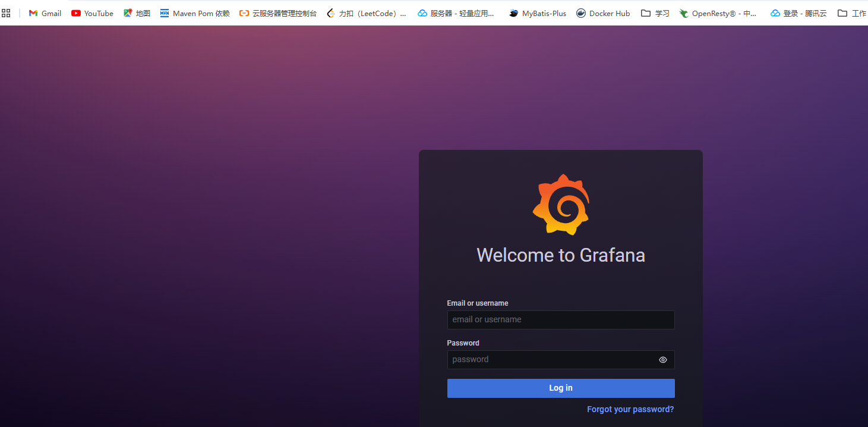The width and height of the screenshot is (868, 427).
Task: Click the Log in button
Action: [x=561, y=388]
